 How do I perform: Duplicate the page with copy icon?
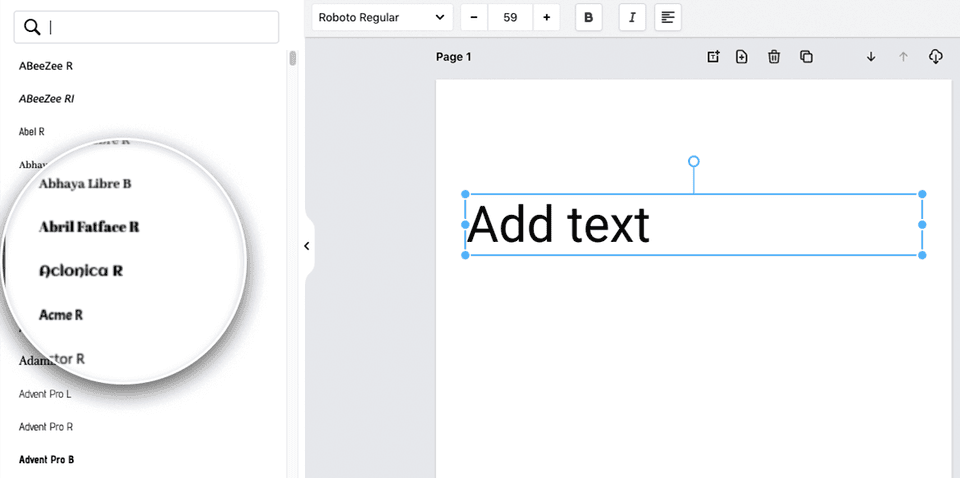point(806,57)
